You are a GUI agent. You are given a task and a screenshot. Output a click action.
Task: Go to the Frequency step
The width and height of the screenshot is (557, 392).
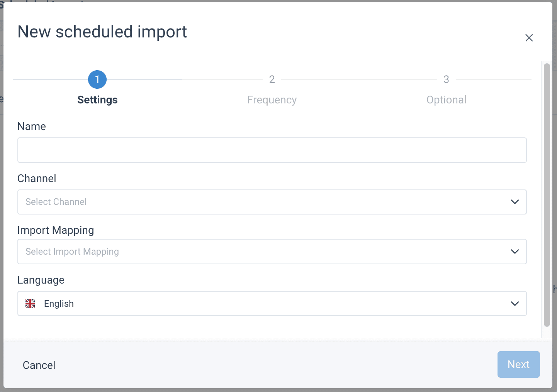click(272, 100)
